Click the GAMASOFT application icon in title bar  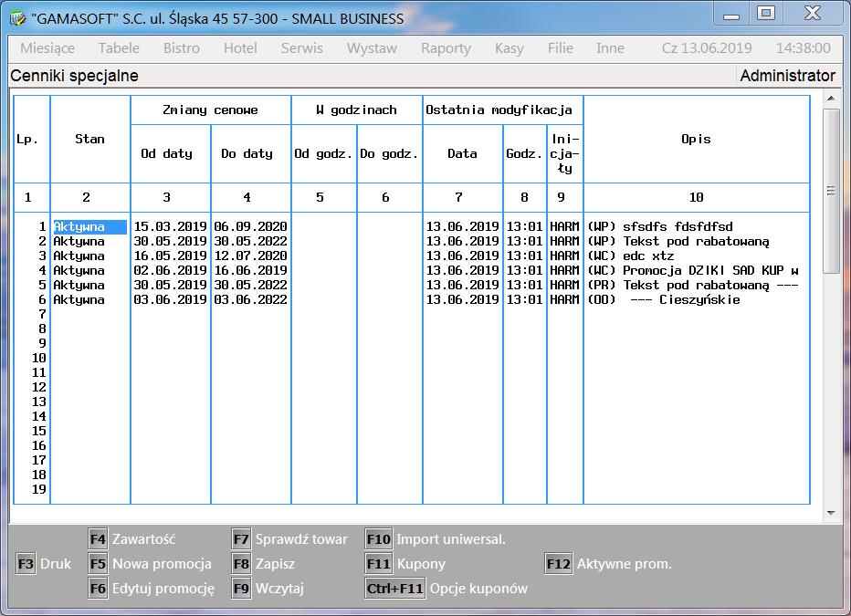(18, 18)
